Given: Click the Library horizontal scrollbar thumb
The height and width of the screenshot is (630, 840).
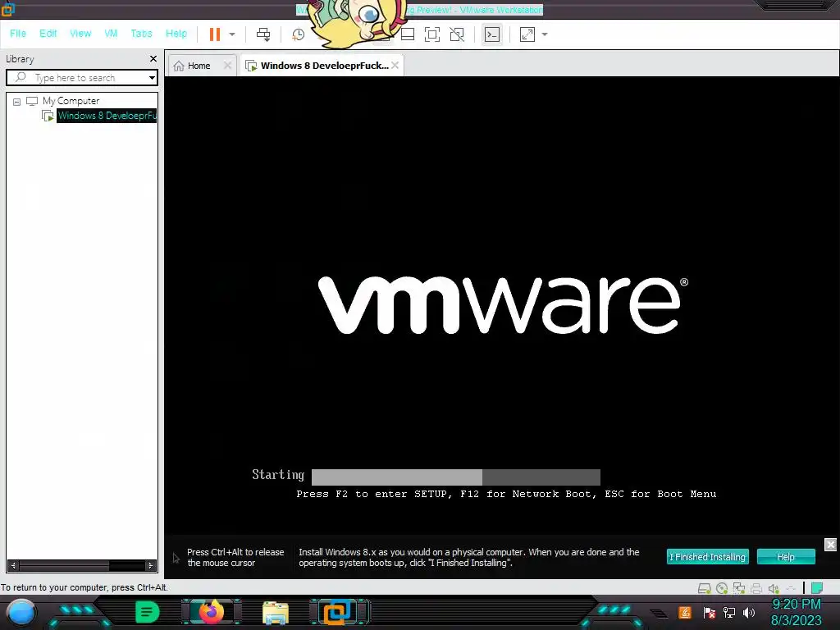Looking at the screenshot, I should [x=64, y=565].
